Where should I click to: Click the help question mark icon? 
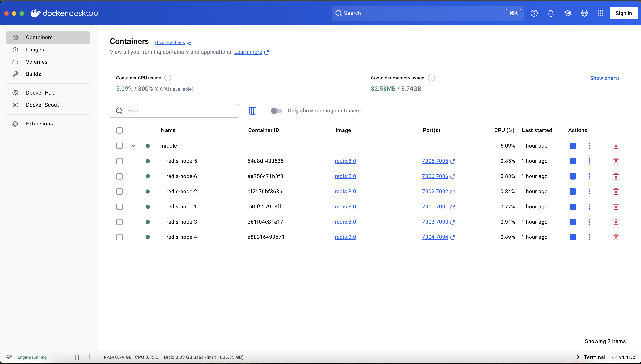click(x=534, y=13)
